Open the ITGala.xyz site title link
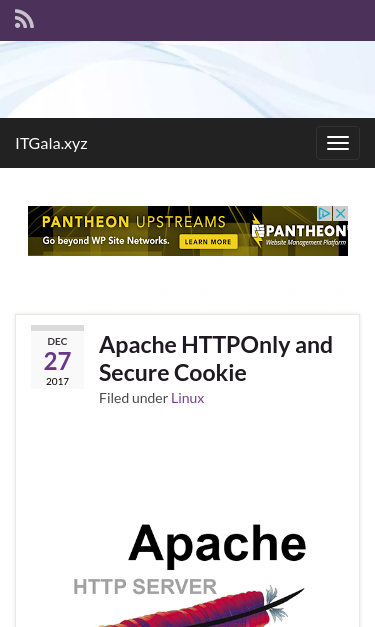This screenshot has height=627, width=375. [x=51, y=143]
